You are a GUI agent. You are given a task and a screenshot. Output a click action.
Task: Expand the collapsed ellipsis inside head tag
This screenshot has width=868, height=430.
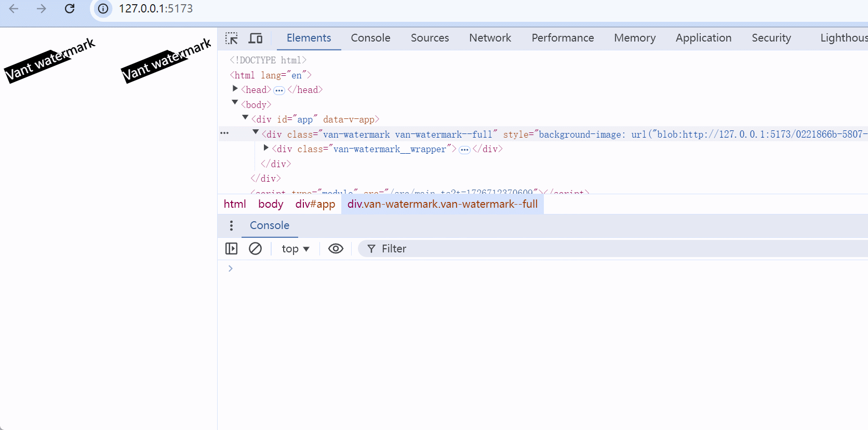tap(279, 90)
